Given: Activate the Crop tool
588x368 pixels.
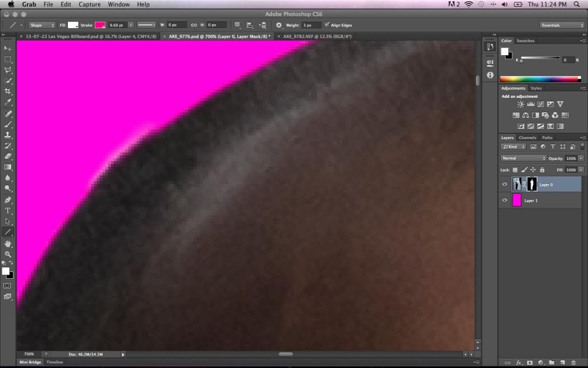Looking at the screenshot, I should pos(7,91).
